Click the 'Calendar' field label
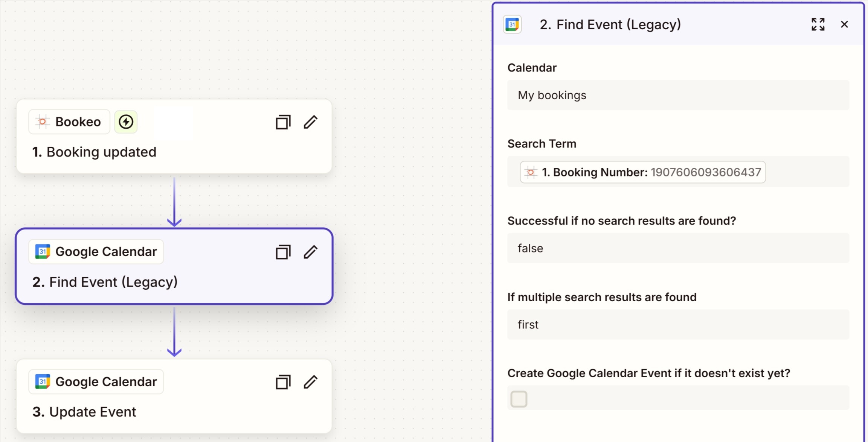The width and height of the screenshot is (868, 442). [x=532, y=68]
